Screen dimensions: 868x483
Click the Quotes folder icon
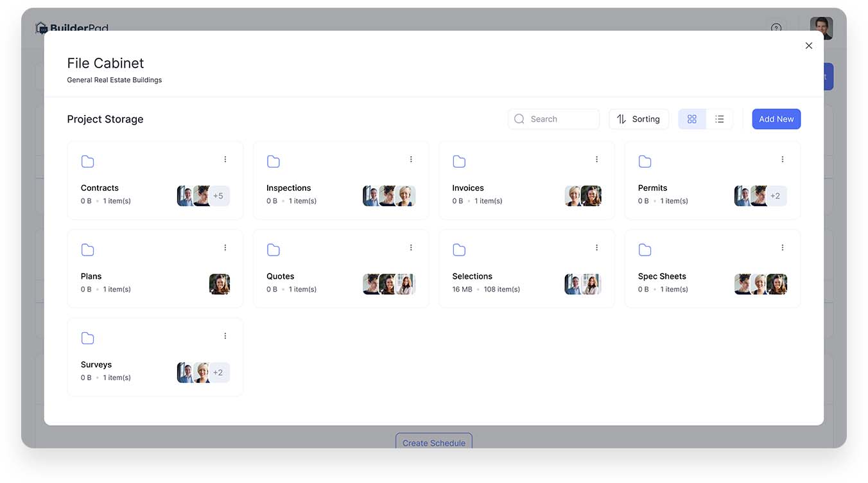[x=273, y=250]
